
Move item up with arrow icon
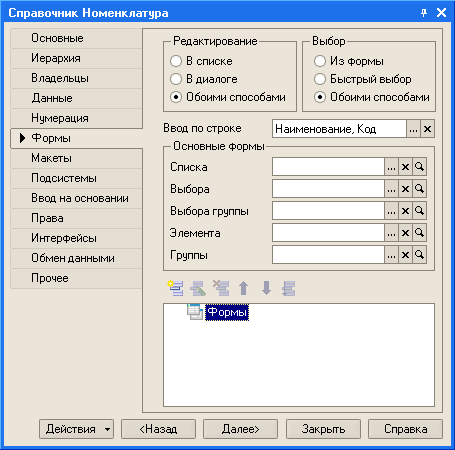click(x=243, y=288)
